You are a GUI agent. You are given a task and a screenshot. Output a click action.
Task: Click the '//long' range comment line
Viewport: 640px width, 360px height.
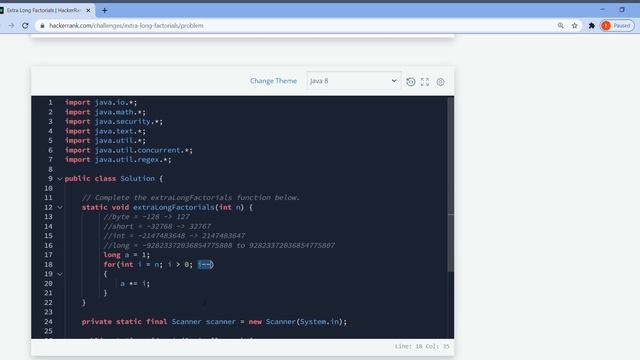pos(219,245)
